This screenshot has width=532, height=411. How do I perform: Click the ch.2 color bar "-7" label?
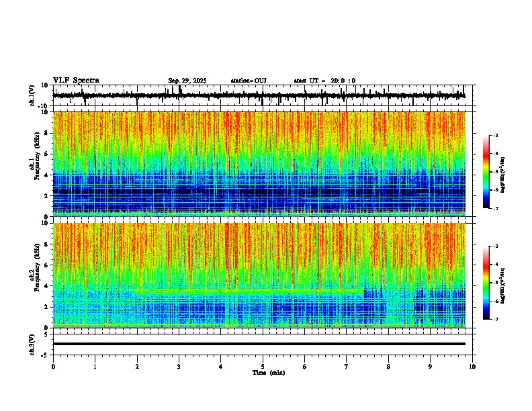(496, 320)
